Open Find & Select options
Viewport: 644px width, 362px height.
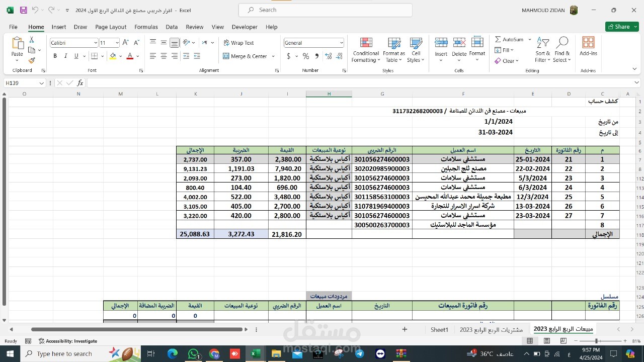[562, 50]
